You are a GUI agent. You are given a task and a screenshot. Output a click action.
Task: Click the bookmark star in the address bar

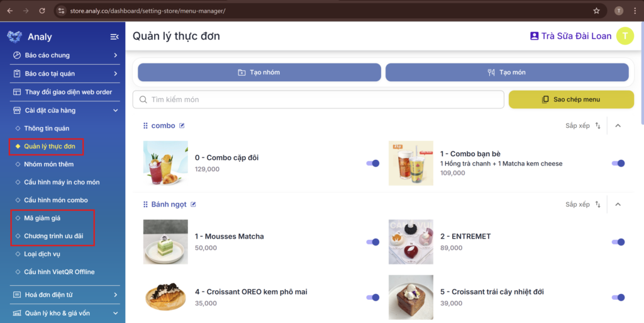pos(596,11)
